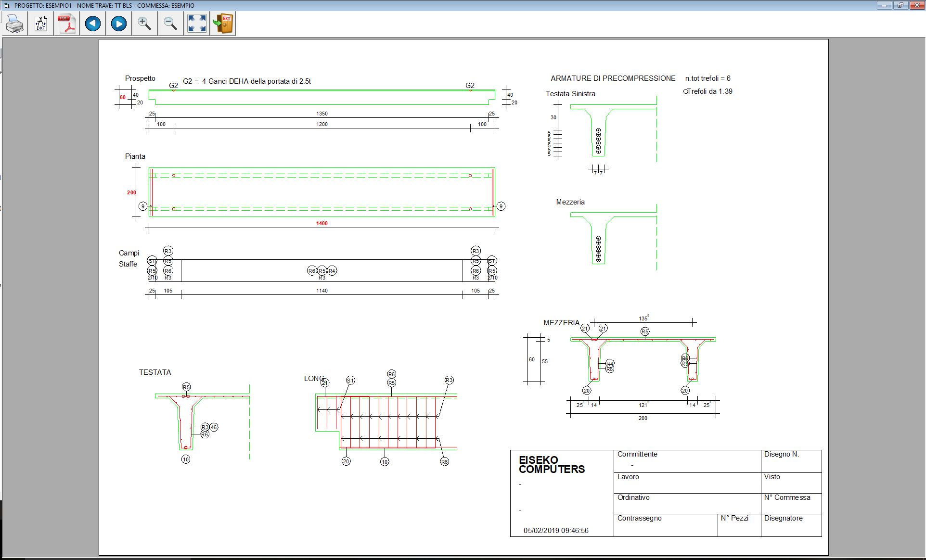This screenshot has height=560, width=926.
Task: Click the '200' dimension below MEZZERIA section
Action: pyautogui.click(x=643, y=418)
